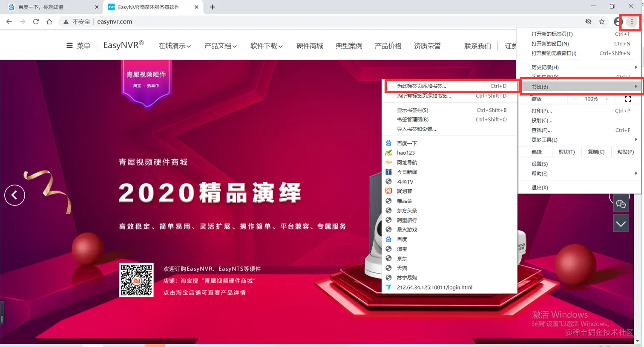Open the 百度 bookmark entry
The image size is (644, 347).
tap(449, 239)
